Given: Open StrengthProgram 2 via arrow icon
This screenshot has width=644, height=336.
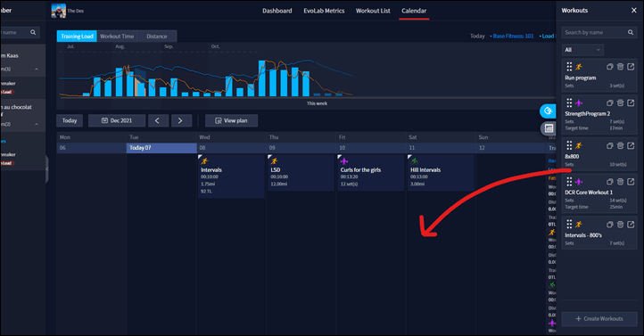Looking at the screenshot, I should (x=631, y=102).
